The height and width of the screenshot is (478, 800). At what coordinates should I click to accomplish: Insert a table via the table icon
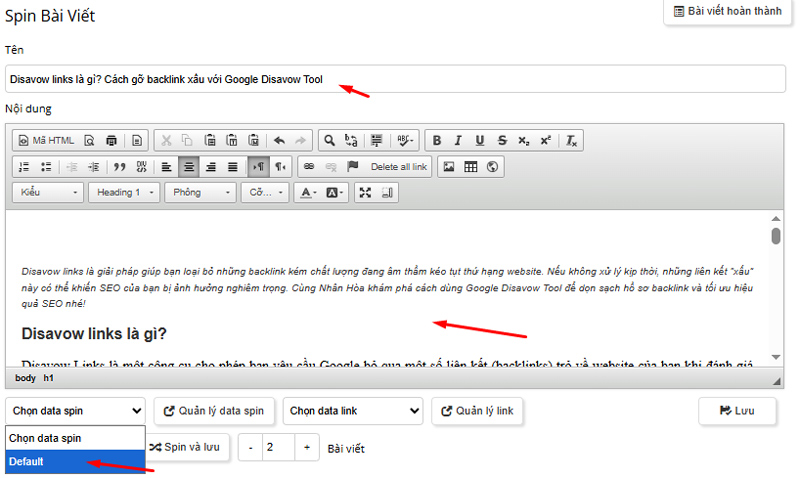point(470,167)
